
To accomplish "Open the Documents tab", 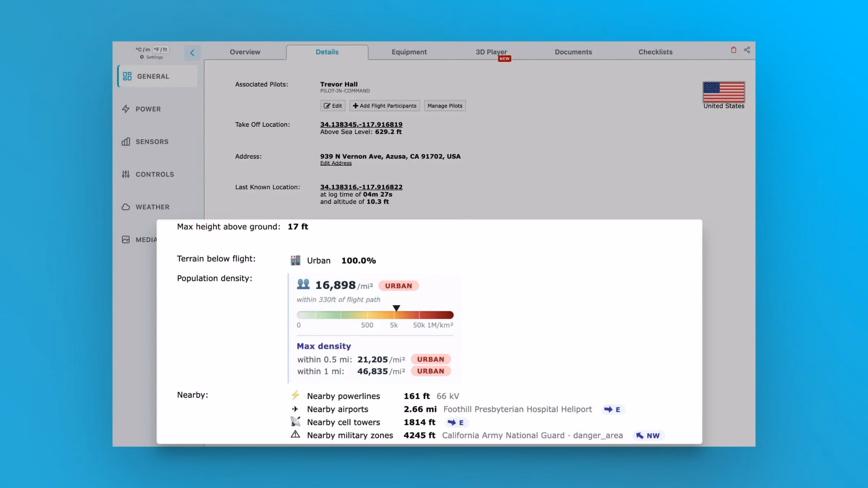I will tap(573, 52).
